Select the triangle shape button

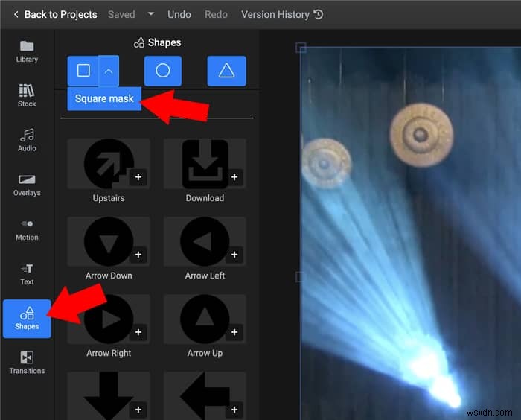pos(226,71)
